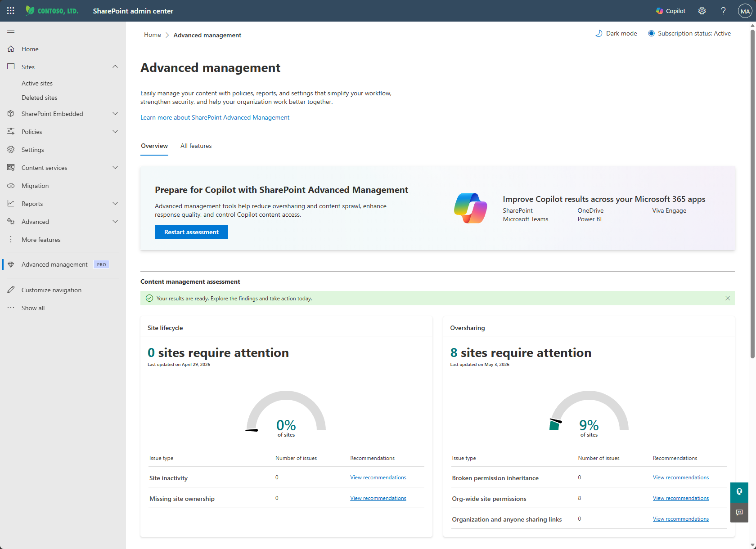Click the Migration cloud icon

(11, 185)
